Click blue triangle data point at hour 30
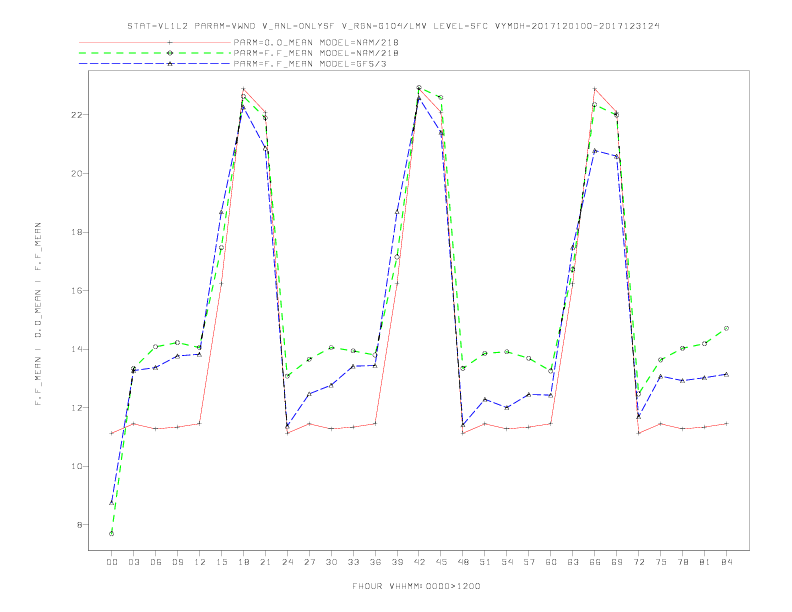This screenshot has width=792, height=612. click(x=331, y=385)
